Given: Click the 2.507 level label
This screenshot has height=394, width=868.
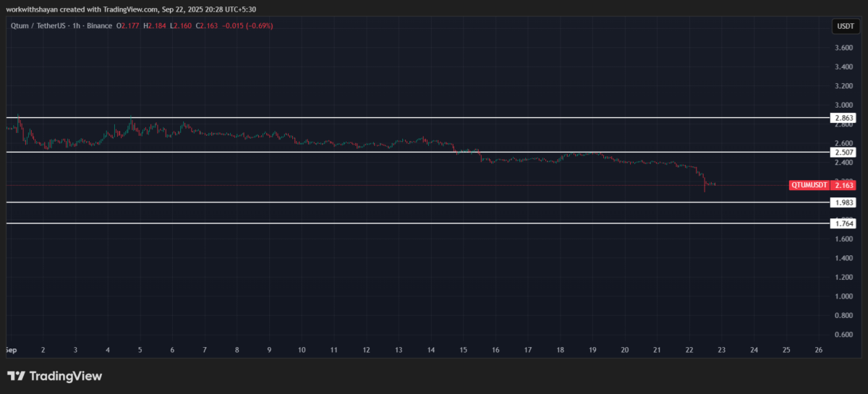Looking at the screenshot, I should [x=843, y=153].
